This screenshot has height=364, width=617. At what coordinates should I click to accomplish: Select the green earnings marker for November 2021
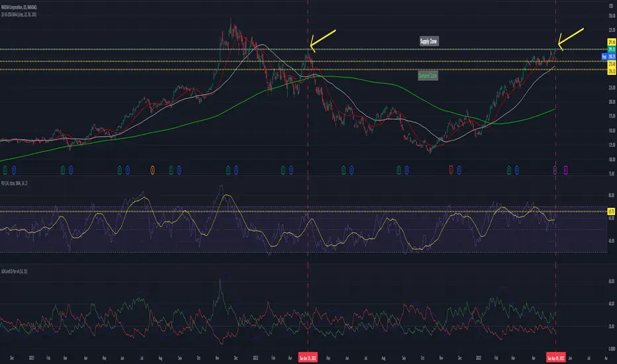(x=228, y=170)
